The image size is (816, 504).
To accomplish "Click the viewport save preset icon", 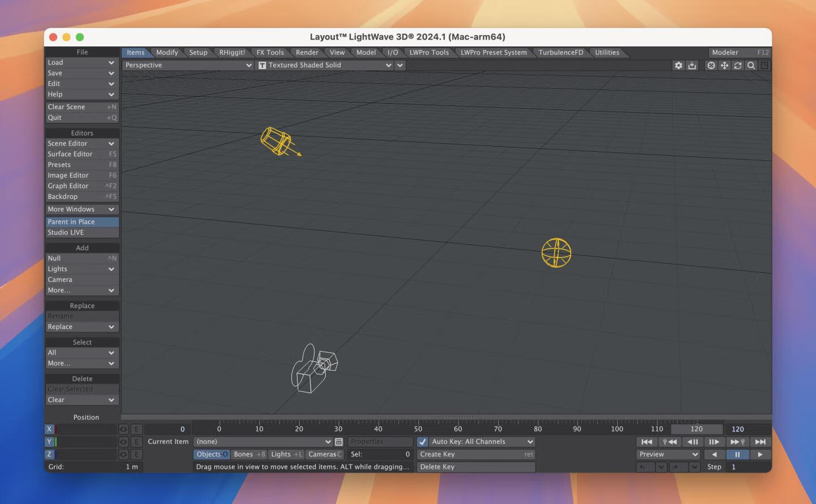I will [x=692, y=65].
